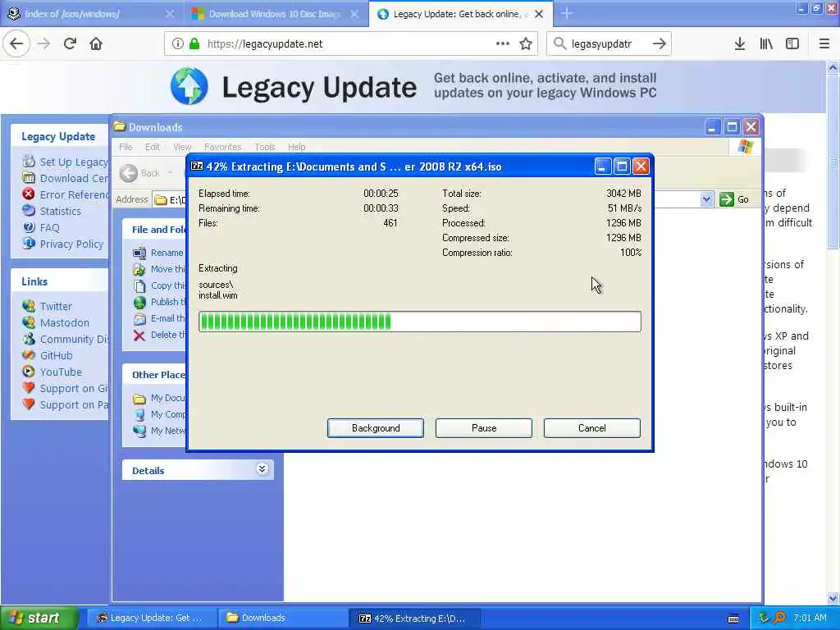Click system tray magnifier icon
Viewport: 840px width, 630px height.
[x=780, y=618]
